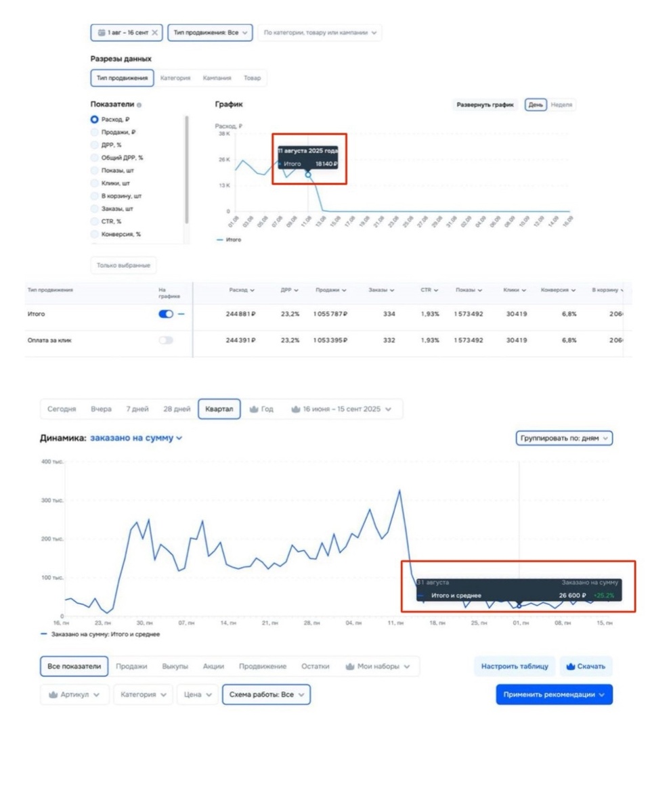Click crown icon in Артикул filter
This screenshot has height=812, width=650.
[x=53, y=694]
